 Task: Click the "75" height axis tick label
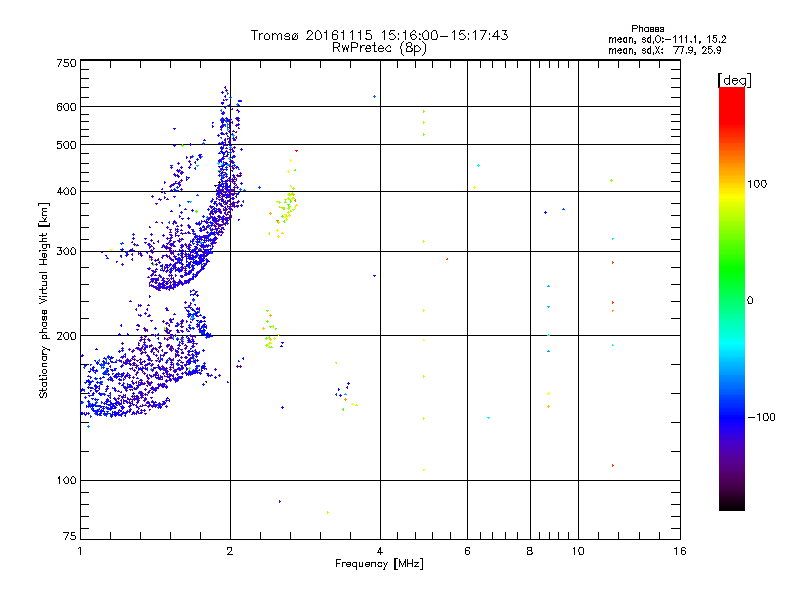click(70, 536)
